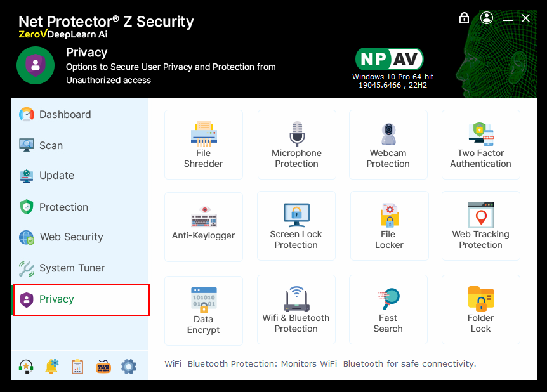547x392 pixels.
Task: Go to Dashboard in the sidebar
Action: 65,115
